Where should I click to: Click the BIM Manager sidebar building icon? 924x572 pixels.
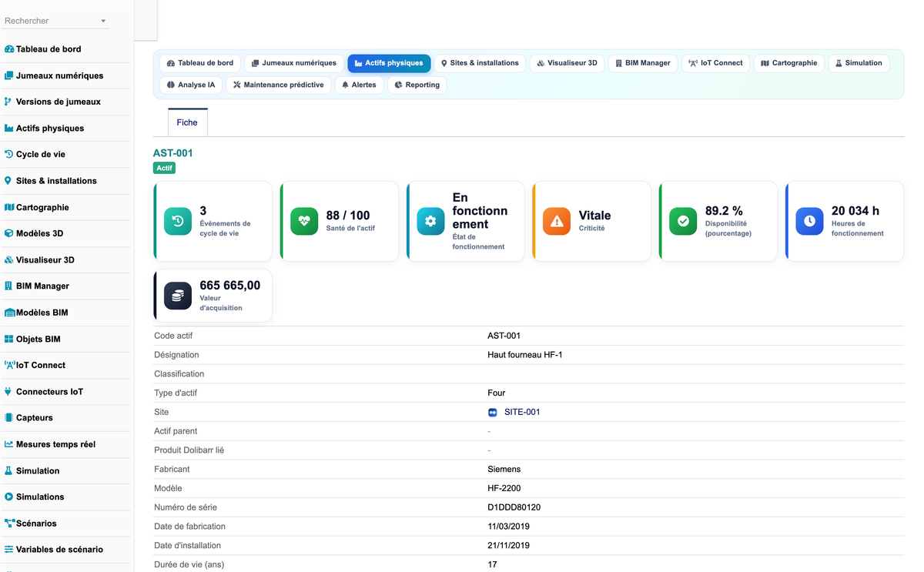(8, 286)
